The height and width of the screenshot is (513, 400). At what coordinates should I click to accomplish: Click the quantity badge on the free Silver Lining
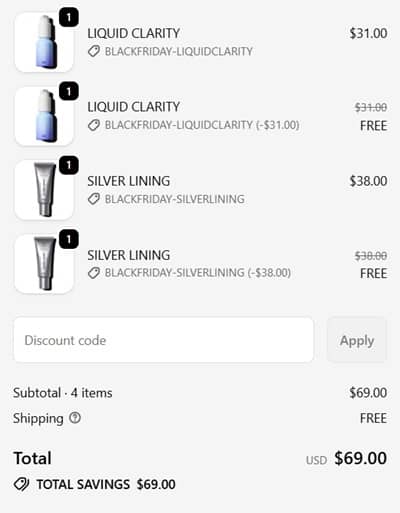(69, 239)
